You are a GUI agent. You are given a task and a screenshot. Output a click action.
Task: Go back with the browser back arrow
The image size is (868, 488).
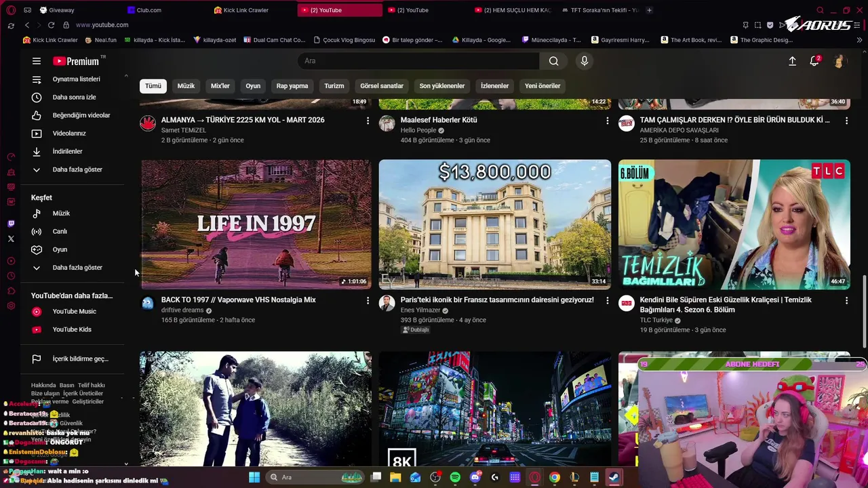(27, 25)
